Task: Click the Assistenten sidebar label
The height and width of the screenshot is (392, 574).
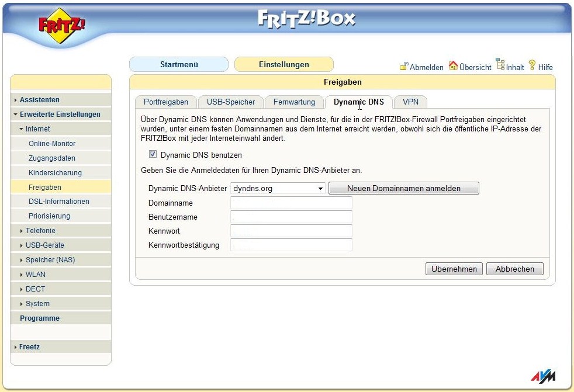Action: tap(40, 100)
